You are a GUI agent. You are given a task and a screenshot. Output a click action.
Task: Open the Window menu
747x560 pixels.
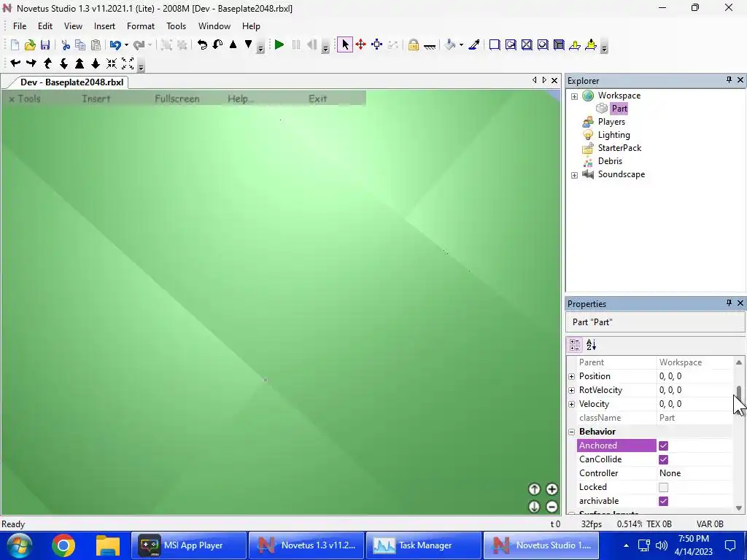tap(214, 26)
